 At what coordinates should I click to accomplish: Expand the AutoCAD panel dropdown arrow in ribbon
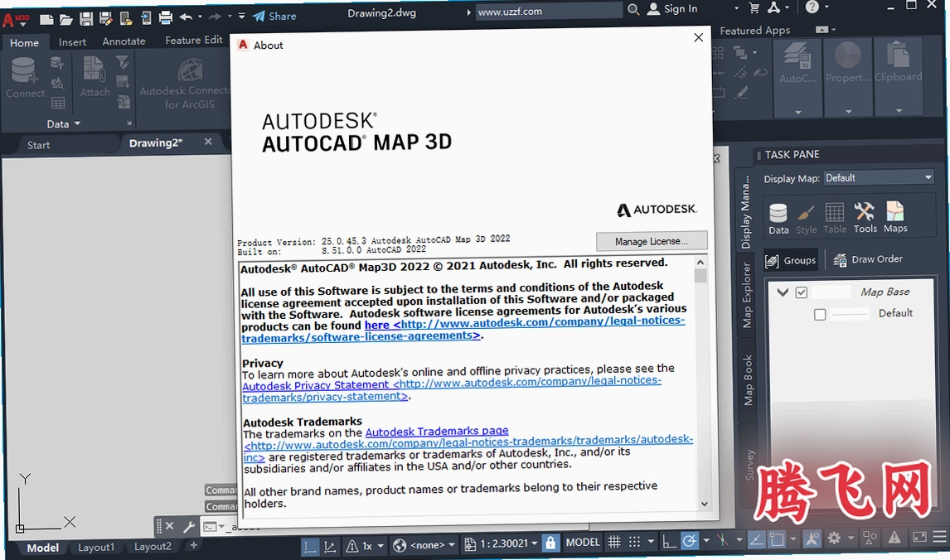(x=798, y=112)
